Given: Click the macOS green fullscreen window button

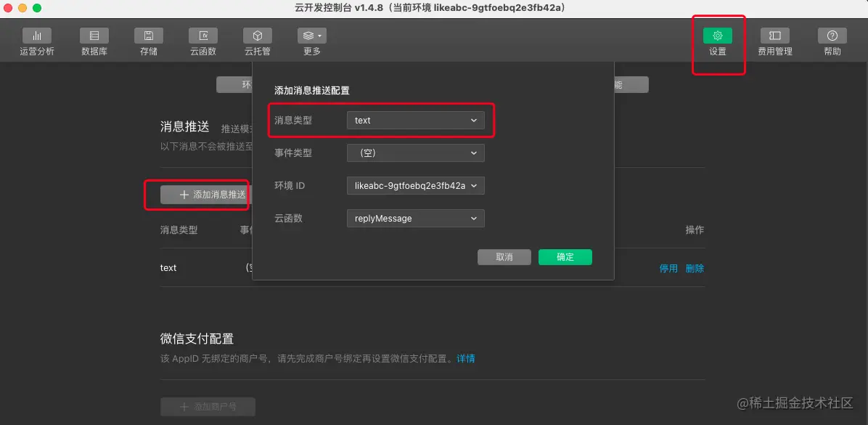Looking at the screenshot, I should tap(37, 8).
